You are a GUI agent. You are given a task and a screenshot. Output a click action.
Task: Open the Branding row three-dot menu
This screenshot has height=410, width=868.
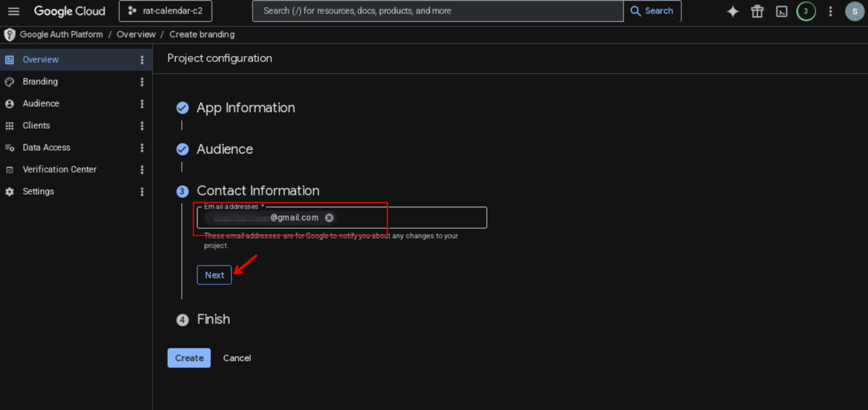pyautogui.click(x=142, y=82)
